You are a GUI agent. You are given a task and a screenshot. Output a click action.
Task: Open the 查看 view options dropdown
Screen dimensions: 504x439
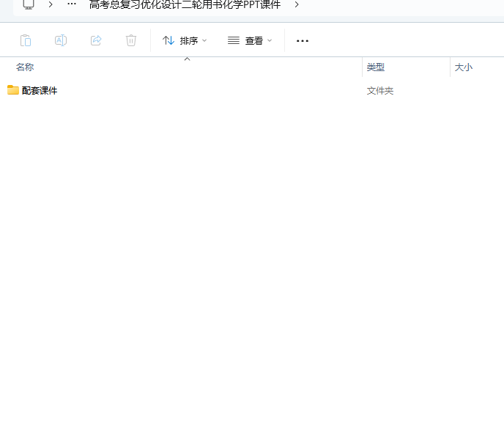tap(250, 40)
